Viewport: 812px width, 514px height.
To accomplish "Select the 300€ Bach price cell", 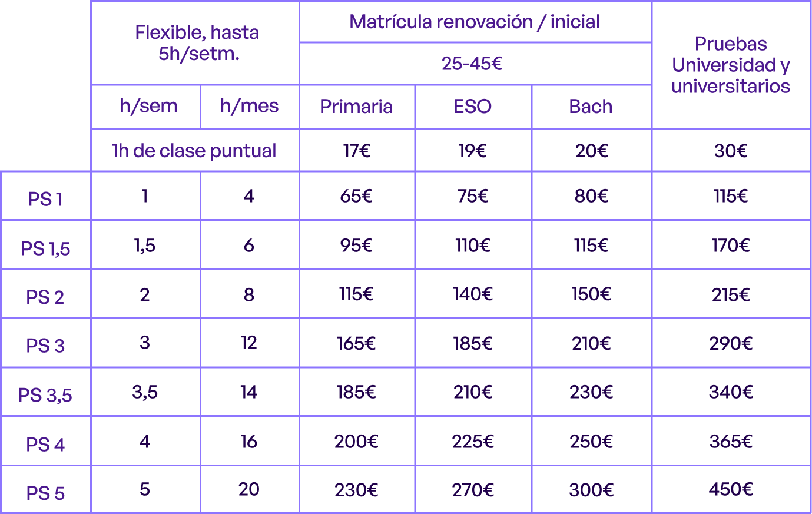I will pos(591,489).
